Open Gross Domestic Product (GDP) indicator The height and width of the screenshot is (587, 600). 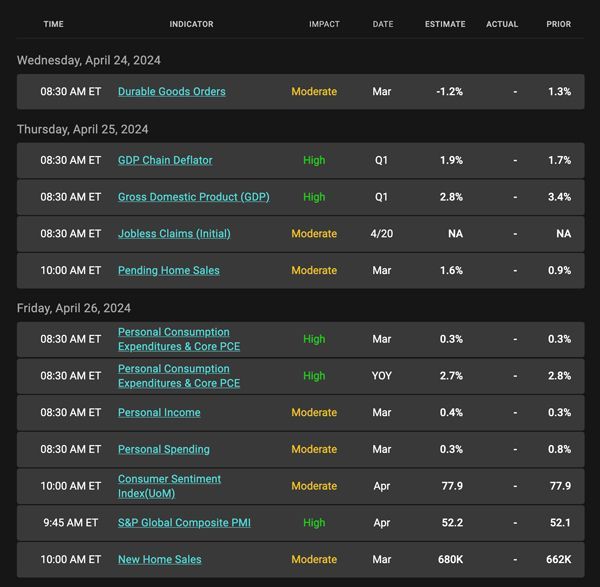(194, 197)
